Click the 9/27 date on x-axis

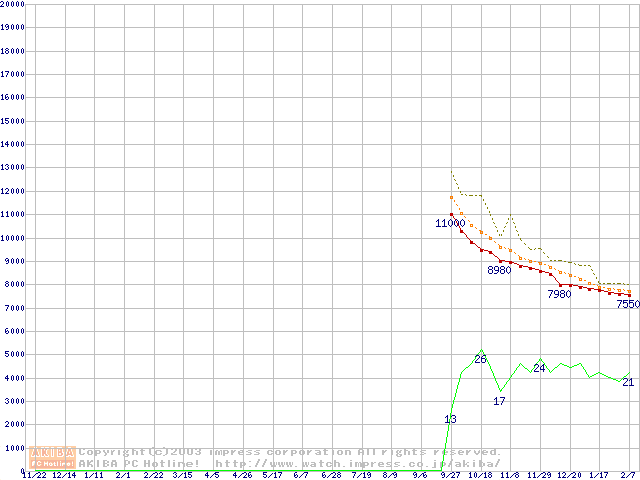(450, 475)
